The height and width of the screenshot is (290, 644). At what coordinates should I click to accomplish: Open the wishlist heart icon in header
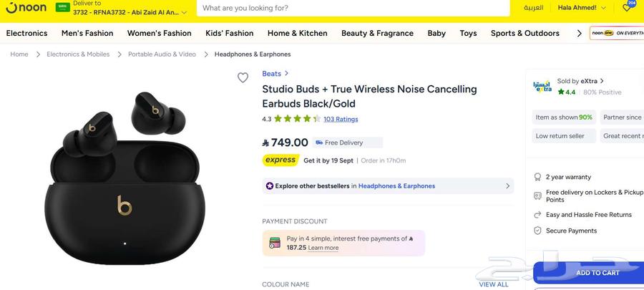(x=628, y=7)
